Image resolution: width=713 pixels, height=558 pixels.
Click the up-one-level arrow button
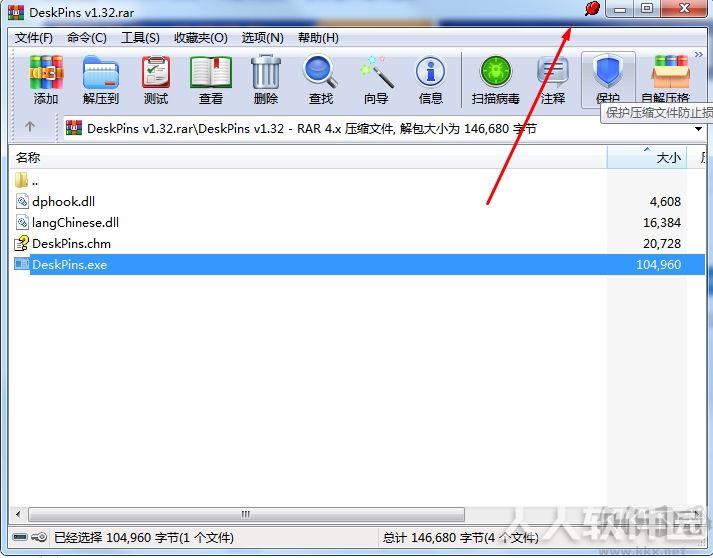[x=30, y=126]
